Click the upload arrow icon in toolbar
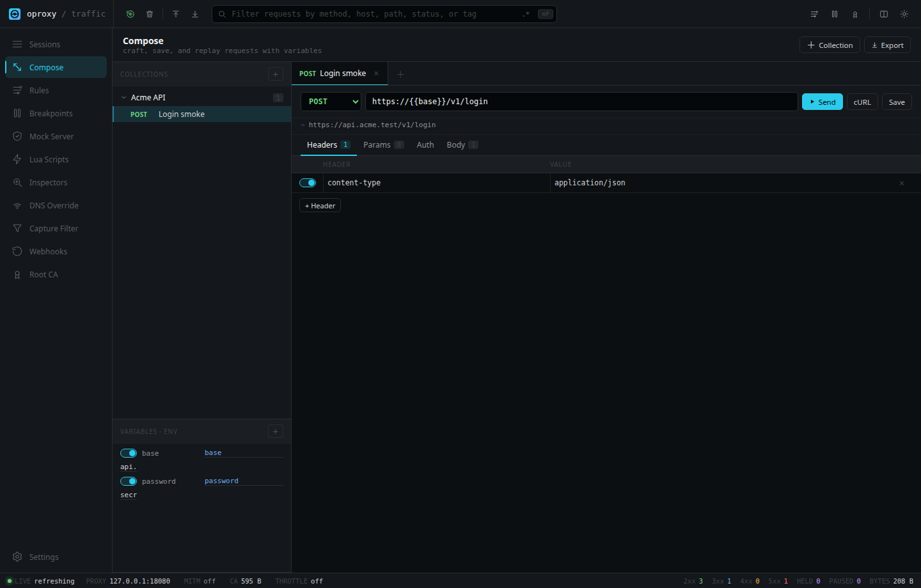 (x=176, y=14)
